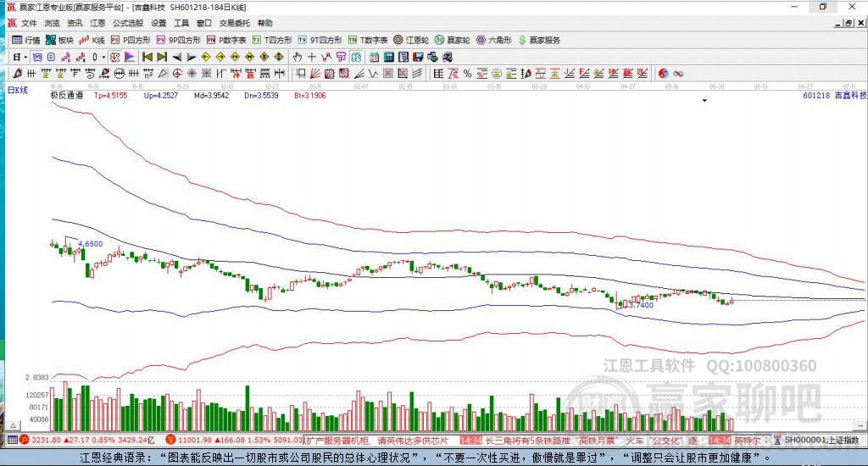Step chart left with black left arrow
This screenshot has width=868, height=466.
[x=177, y=57]
